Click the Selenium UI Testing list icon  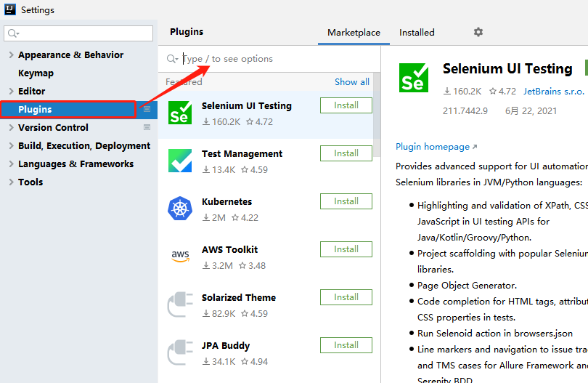click(x=180, y=113)
